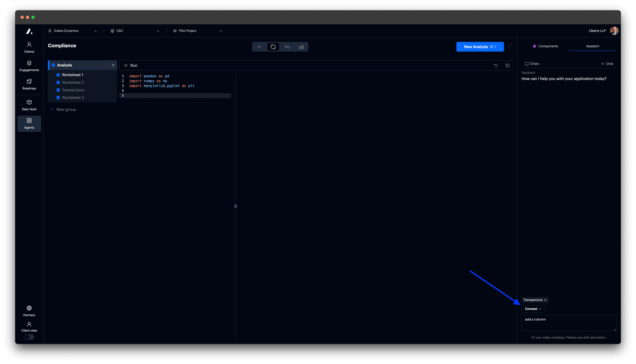Remove the Transactions context chip

(545, 300)
